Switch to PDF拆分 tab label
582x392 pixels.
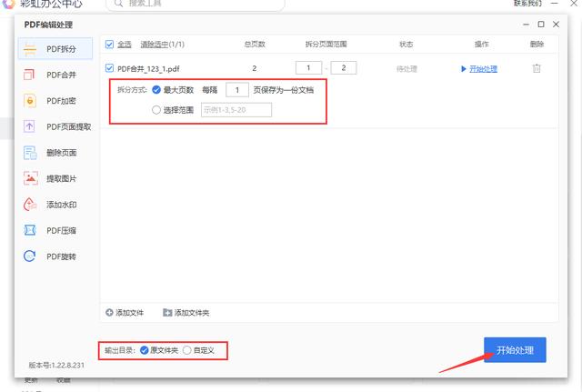click(x=61, y=49)
